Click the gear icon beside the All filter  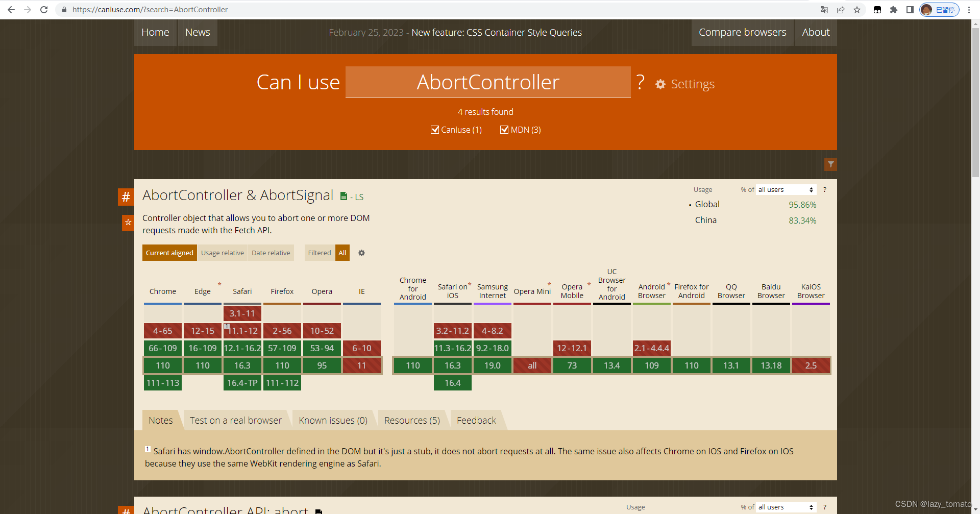(x=361, y=253)
